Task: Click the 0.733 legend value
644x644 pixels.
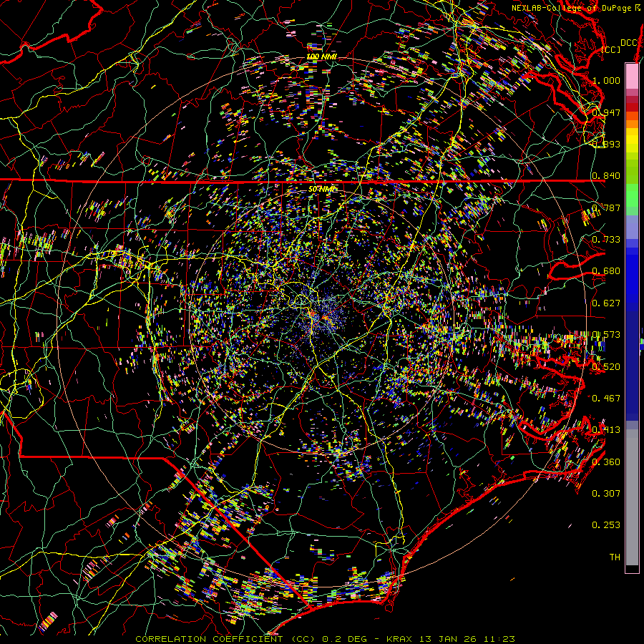Action: pyautogui.click(x=606, y=240)
